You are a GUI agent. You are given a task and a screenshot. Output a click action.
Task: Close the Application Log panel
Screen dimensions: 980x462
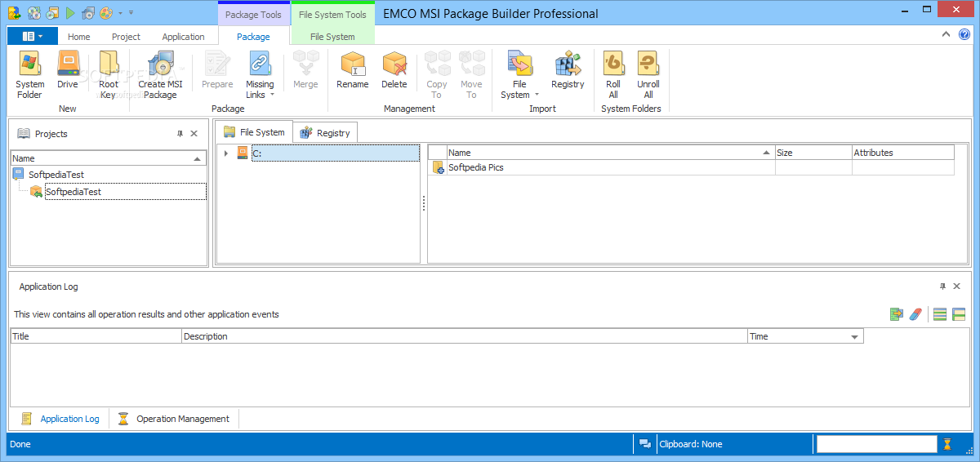pyautogui.click(x=957, y=287)
